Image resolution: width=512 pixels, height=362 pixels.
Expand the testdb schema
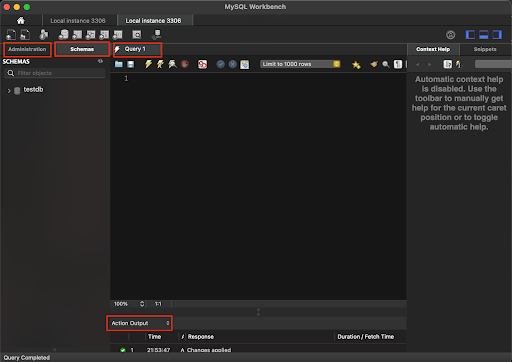(9, 90)
